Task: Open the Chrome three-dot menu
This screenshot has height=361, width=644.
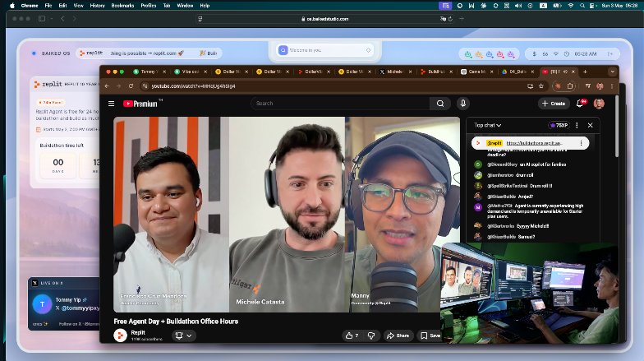Action: 611,86
